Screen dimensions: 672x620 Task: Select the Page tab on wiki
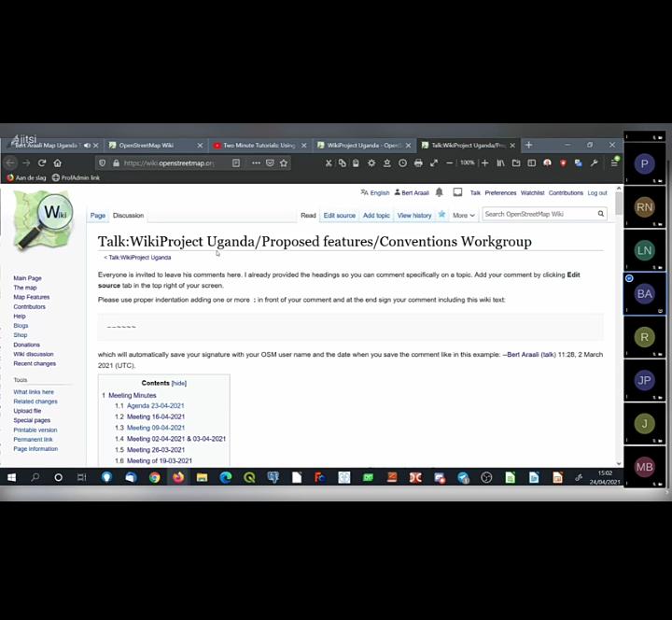(x=98, y=216)
